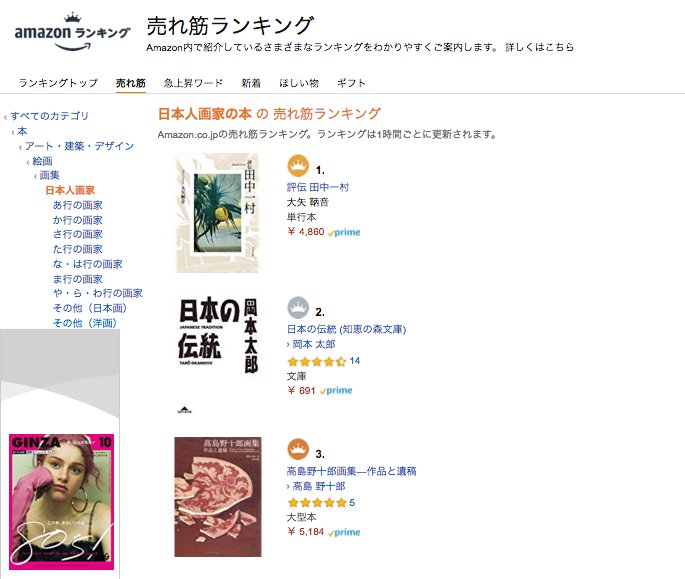Open the ランキングトップ tab
The image size is (685, 579).
click(x=58, y=83)
